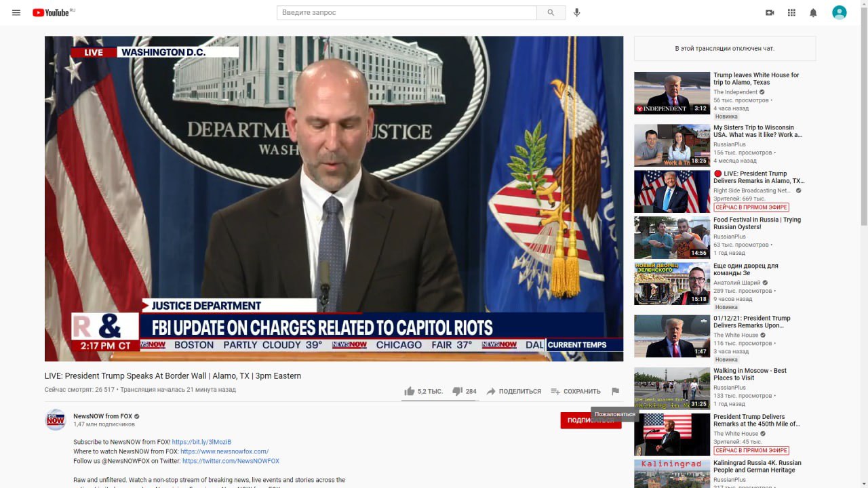Open title Food Festival in Russia
The height and width of the screenshot is (488, 868).
pyautogui.click(x=757, y=223)
